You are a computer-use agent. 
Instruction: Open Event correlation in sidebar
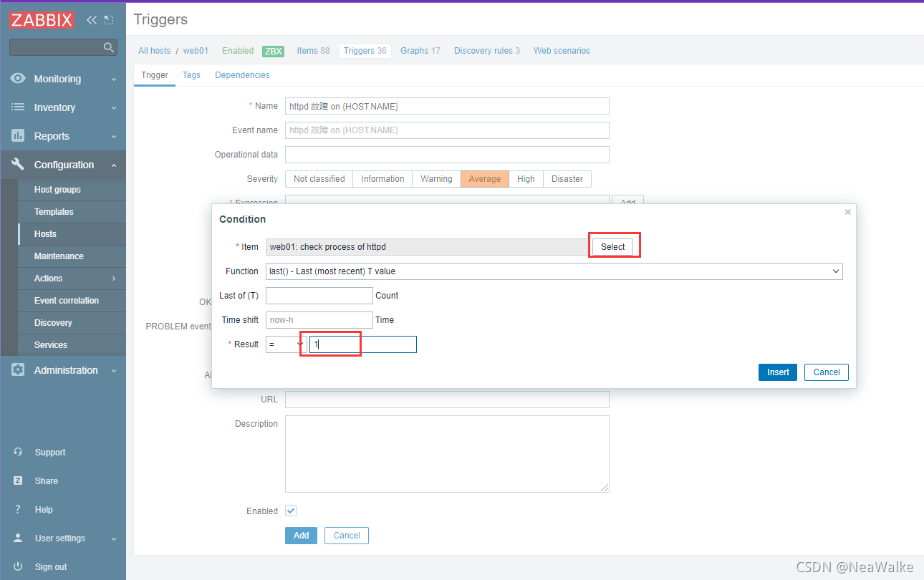tap(72, 301)
